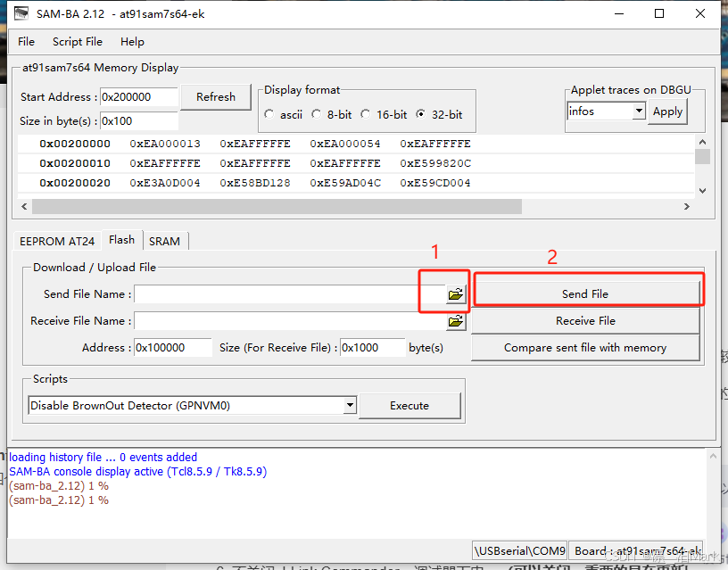Execute the selected script
The width and height of the screenshot is (728, 570).
point(409,406)
